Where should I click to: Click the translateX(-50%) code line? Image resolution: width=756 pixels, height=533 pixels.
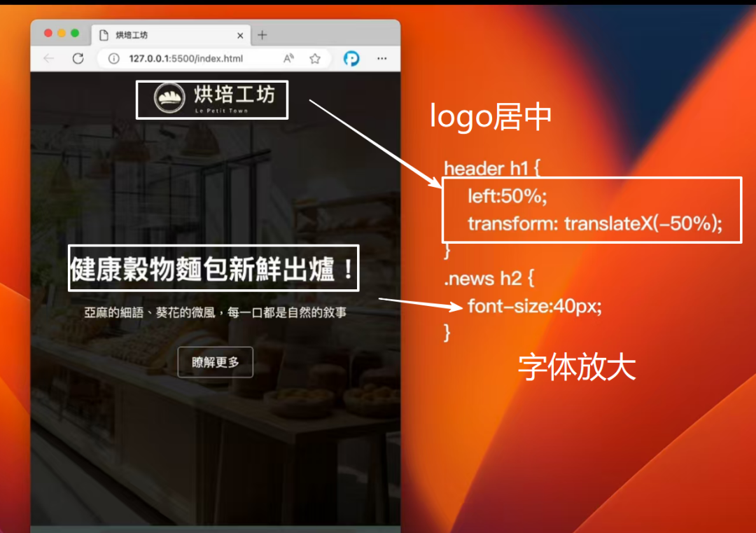point(594,223)
